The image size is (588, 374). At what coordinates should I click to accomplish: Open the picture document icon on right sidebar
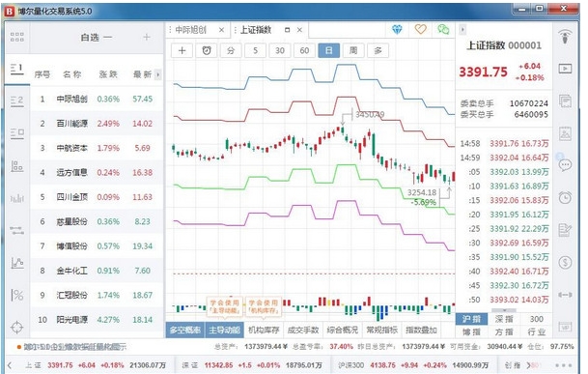point(565,133)
